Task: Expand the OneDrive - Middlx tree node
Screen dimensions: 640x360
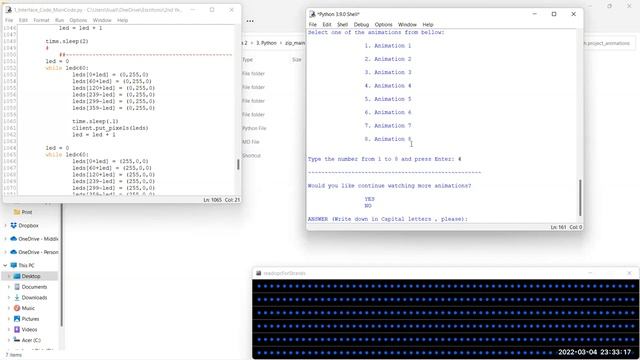Action: 5,239
